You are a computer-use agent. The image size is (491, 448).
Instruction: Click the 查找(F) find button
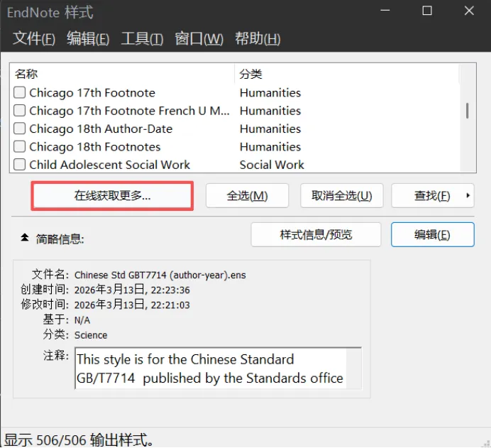coord(432,196)
